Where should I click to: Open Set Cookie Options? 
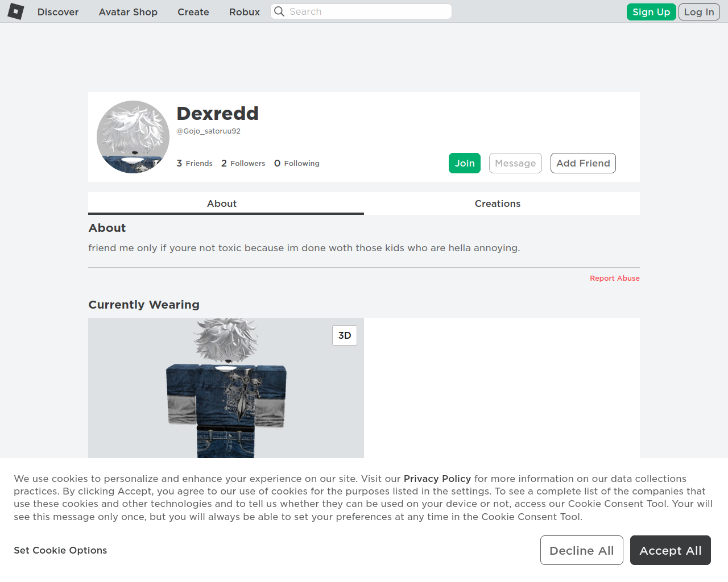click(x=60, y=550)
